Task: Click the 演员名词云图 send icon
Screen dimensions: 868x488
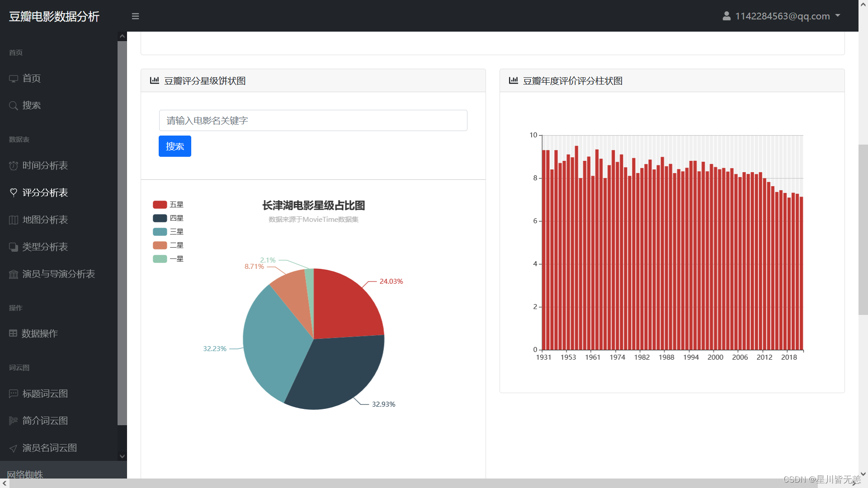Action: (14, 448)
